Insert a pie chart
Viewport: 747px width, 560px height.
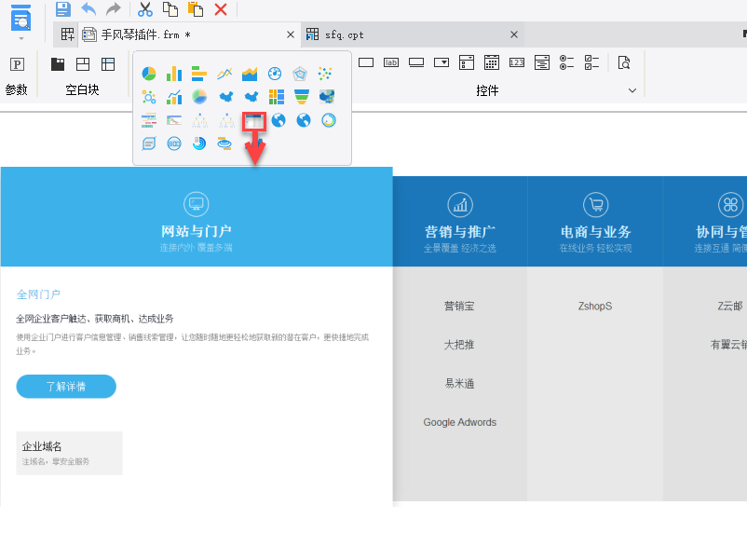[x=149, y=74]
